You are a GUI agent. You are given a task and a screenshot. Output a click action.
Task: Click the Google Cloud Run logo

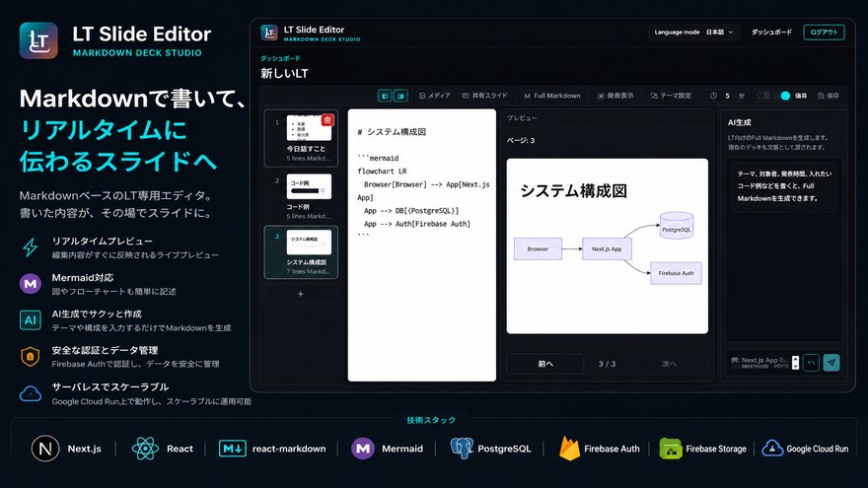click(772, 449)
